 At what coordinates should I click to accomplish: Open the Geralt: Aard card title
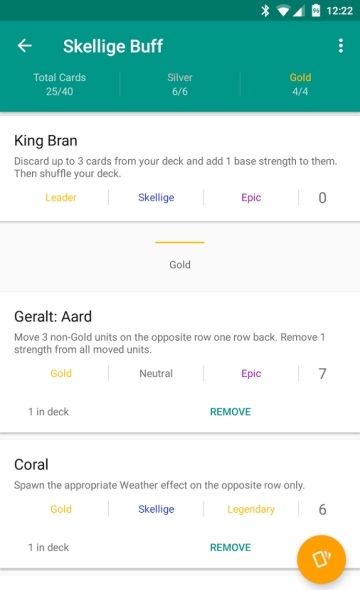tap(53, 316)
